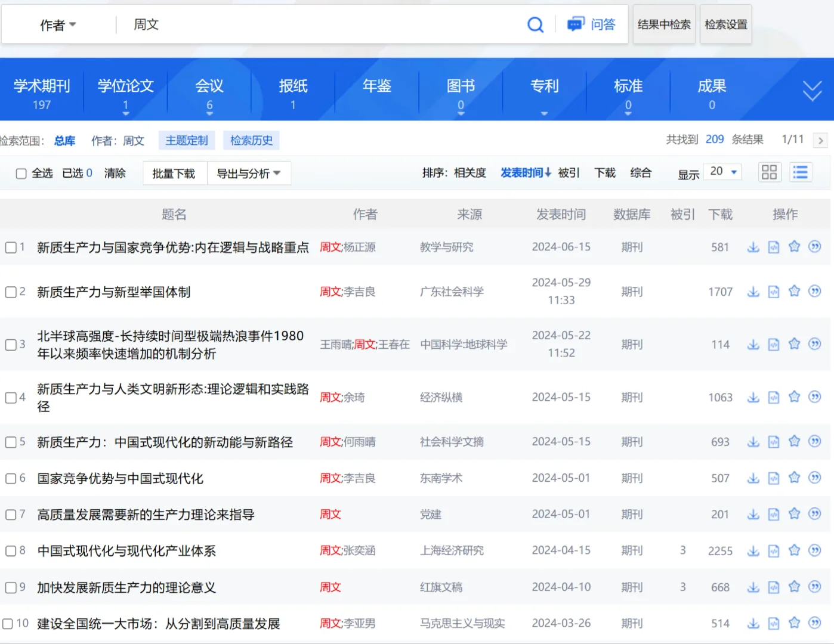The image size is (834, 644).
Task: Switch to 学术期刊 tab
Action: coord(42,93)
